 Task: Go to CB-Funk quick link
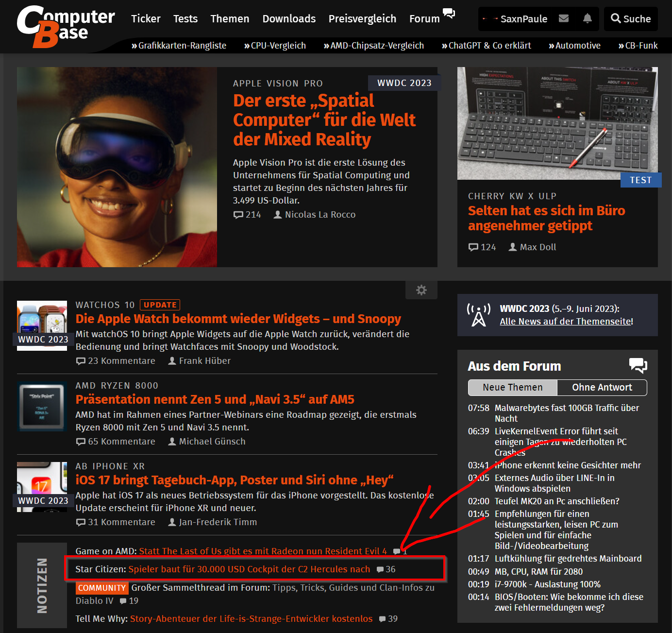(638, 46)
